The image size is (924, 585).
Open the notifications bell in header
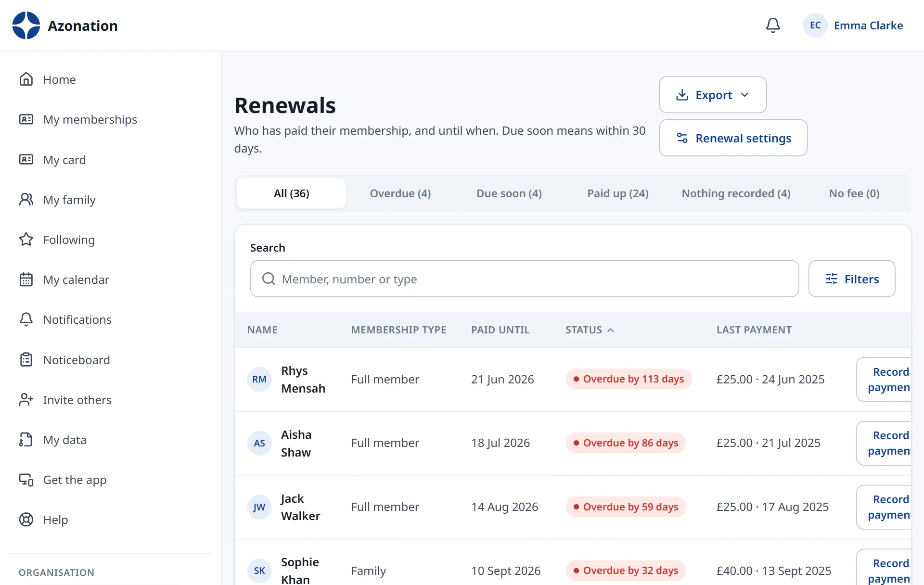click(x=773, y=25)
